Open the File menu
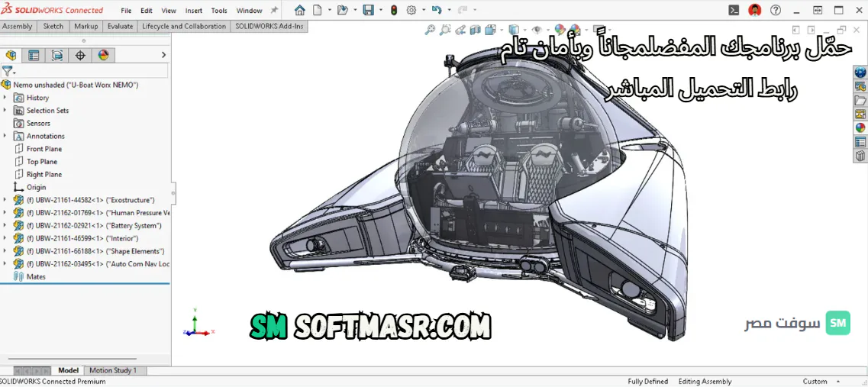Screen dimensions: 868x387 [x=126, y=11]
